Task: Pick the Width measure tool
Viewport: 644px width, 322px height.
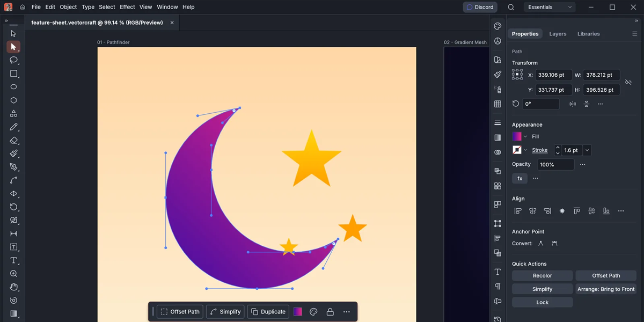Action: 13,233
